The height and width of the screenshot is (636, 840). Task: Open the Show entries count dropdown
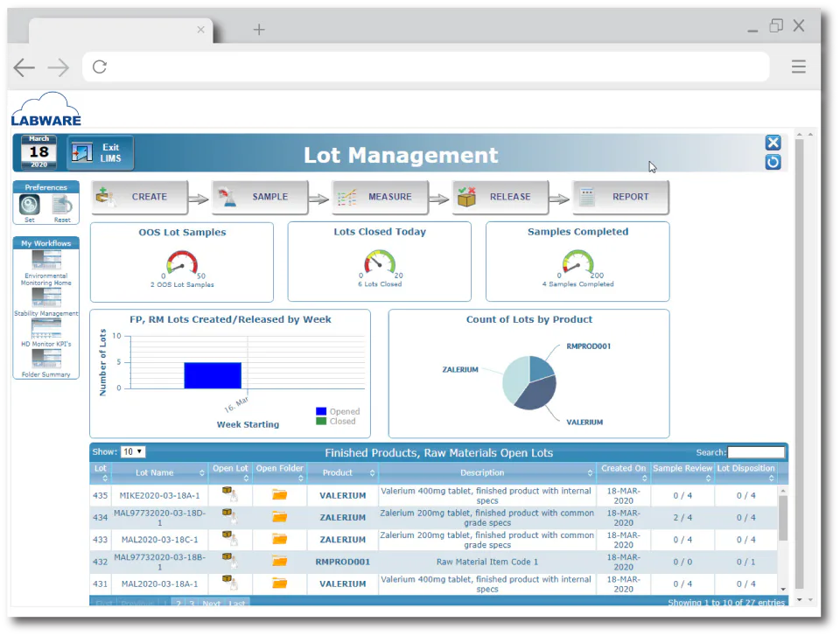tap(131, 451)
